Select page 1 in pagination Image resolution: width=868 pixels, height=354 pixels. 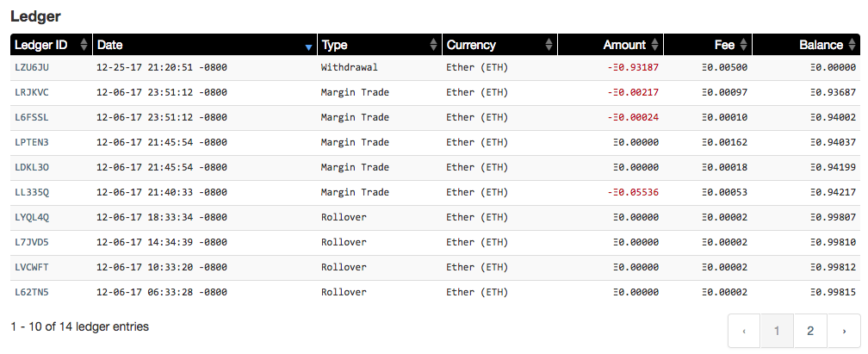[x=778, y=331]
